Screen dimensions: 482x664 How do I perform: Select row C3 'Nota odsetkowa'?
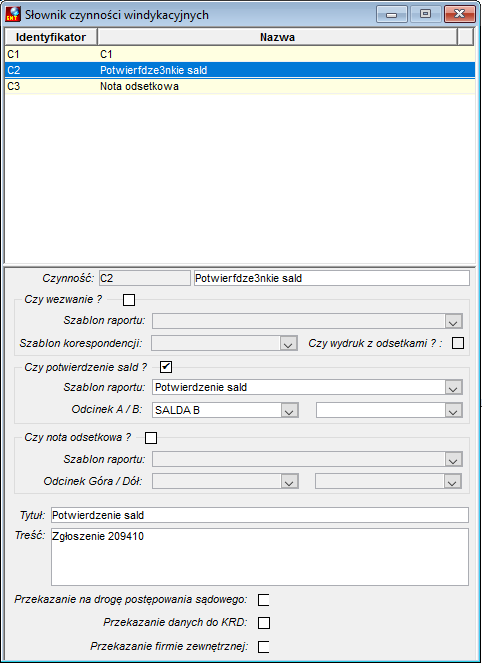pos(240,86)
